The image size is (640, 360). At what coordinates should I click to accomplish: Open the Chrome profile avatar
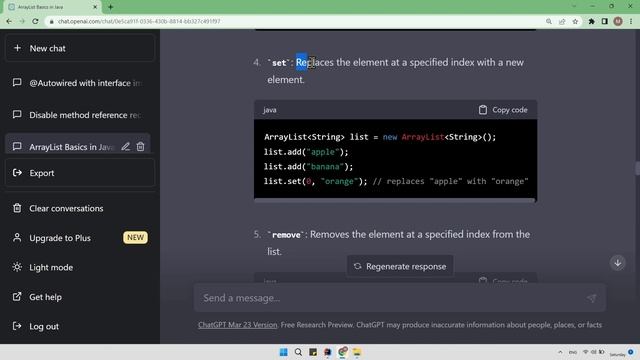(618, 21)
